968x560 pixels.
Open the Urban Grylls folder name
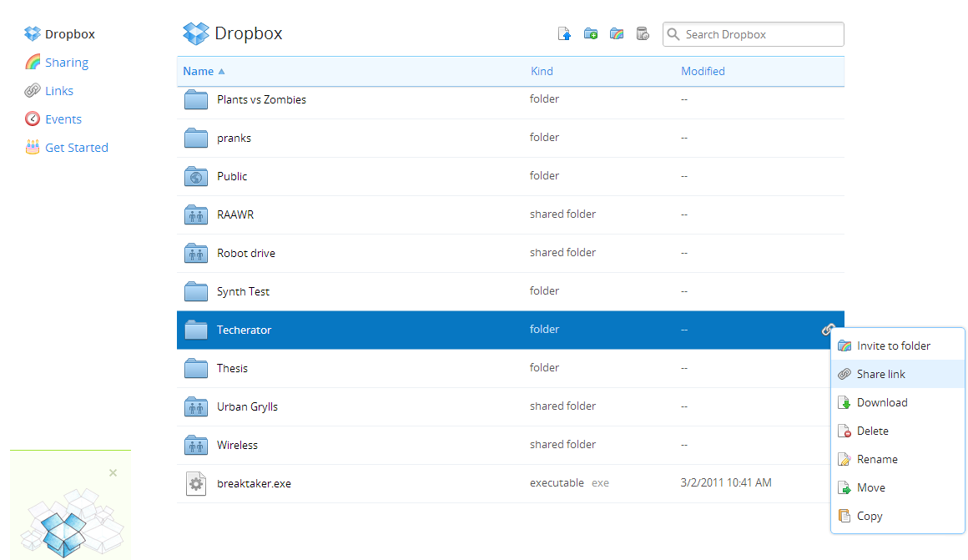point(248,406)
